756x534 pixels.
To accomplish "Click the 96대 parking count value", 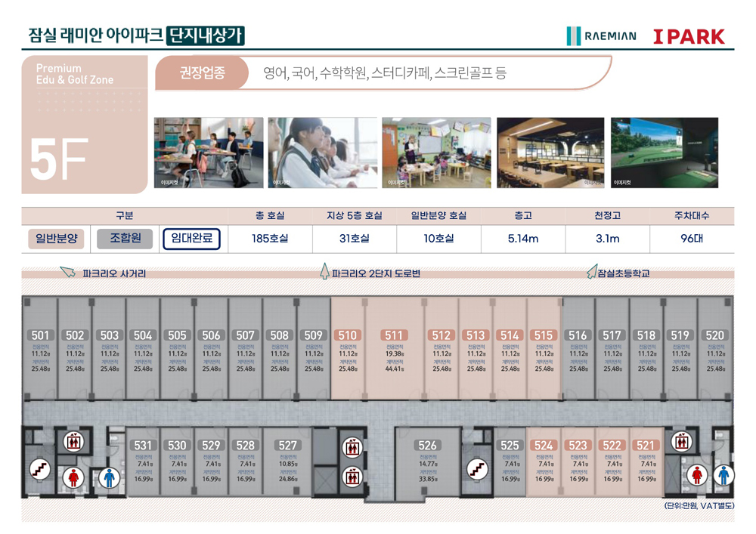I will (x=692, y=239).
